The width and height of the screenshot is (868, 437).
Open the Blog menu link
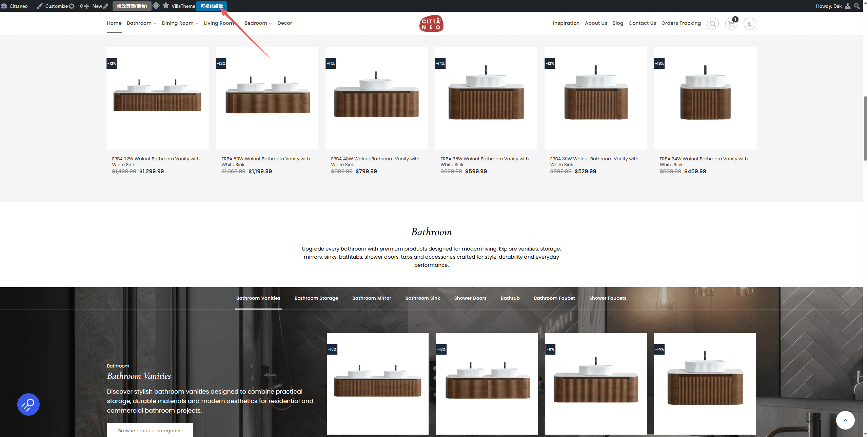[x=618, y=23]
